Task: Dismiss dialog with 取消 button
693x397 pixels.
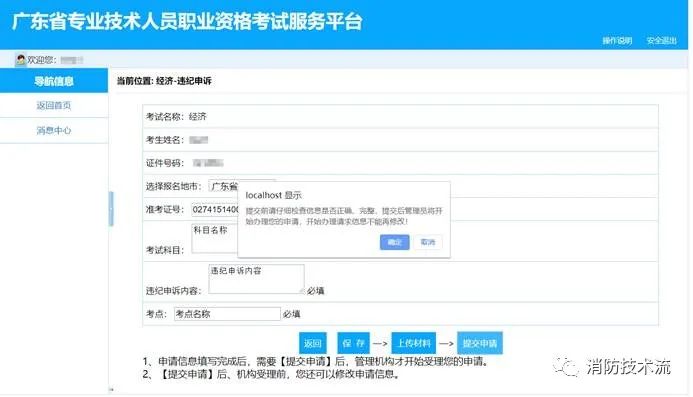Action: tap(428, 242)
